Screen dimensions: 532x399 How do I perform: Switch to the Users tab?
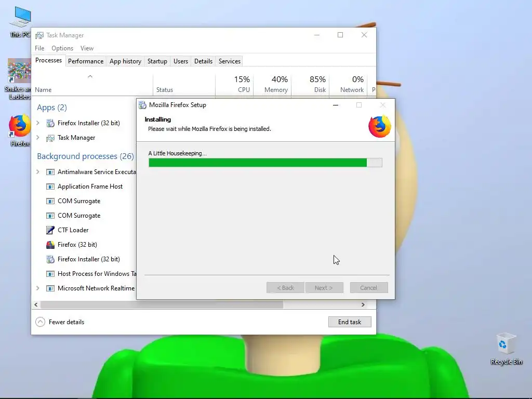(180, 61)
